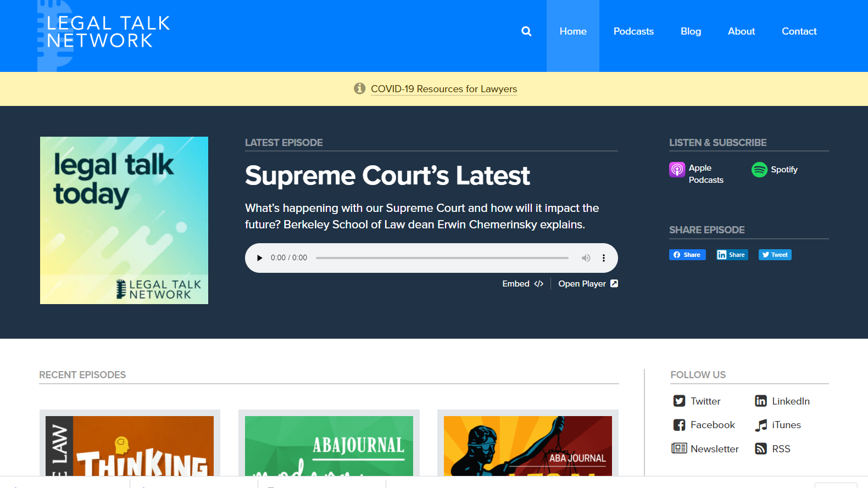
Task: Open the green ABA Journal episode thumbnail
Action: click(329, 446)
